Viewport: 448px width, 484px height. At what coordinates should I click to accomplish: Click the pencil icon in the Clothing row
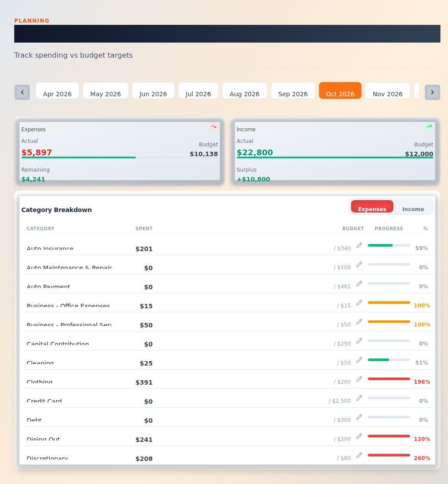(x=359, y=379)
